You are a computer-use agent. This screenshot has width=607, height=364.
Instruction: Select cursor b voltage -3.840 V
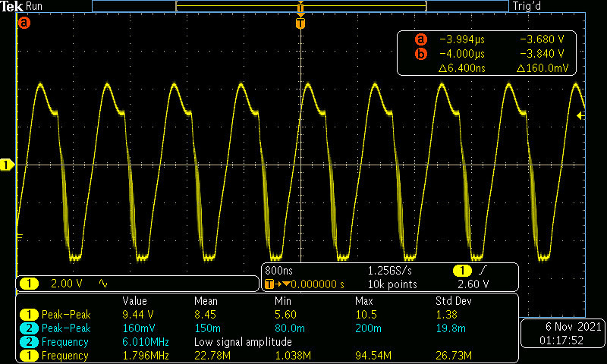coord(542,54)
